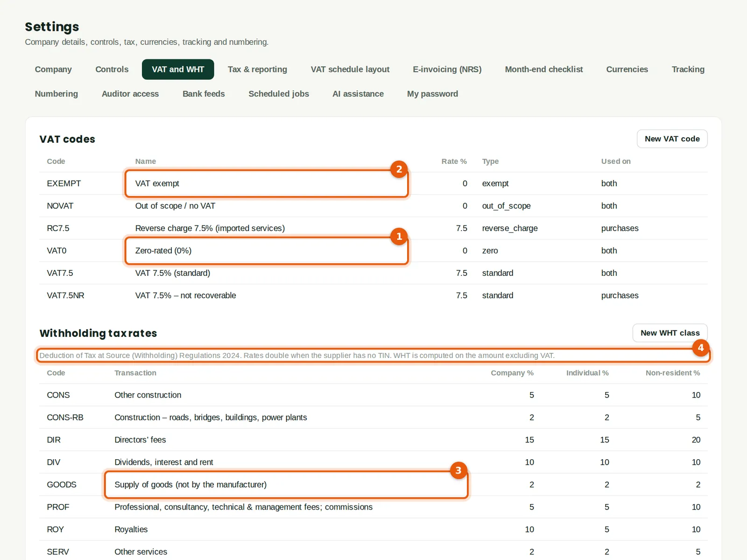This screenshot has width=747, height=560.
Task: Open the Month-end checklist tab
Action: point(544,70)
